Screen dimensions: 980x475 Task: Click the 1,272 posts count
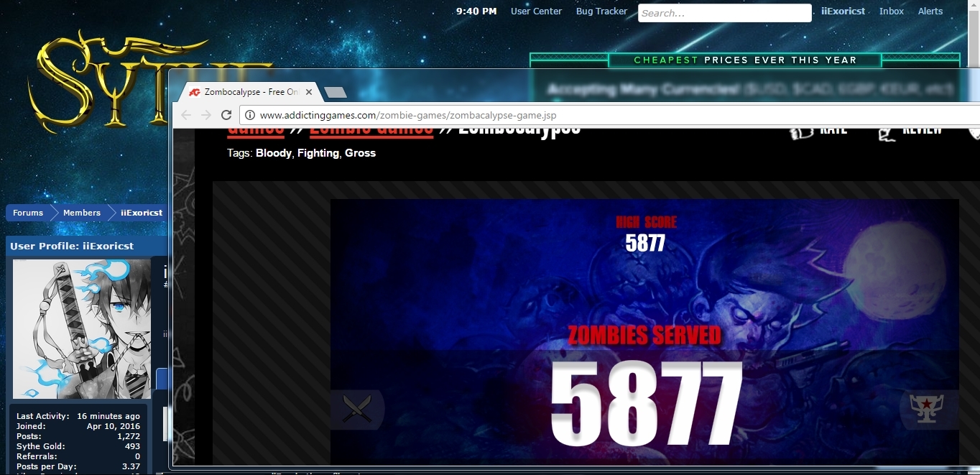click(129, 436)
